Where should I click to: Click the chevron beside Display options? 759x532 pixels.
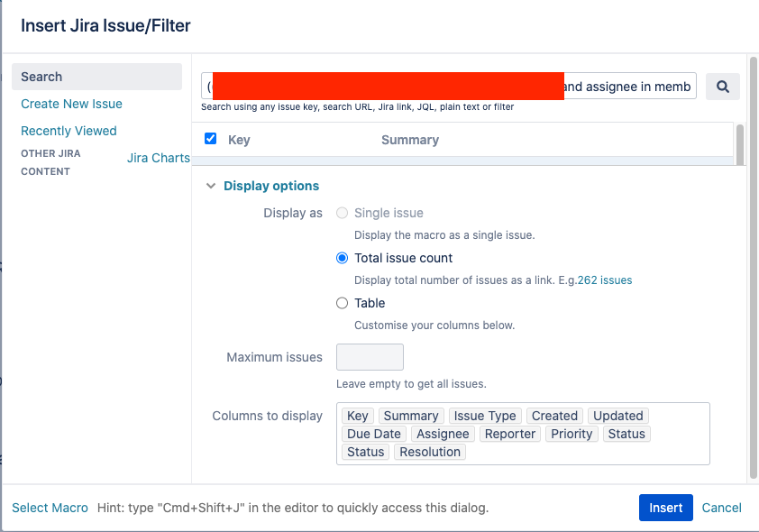coord(211,186)
